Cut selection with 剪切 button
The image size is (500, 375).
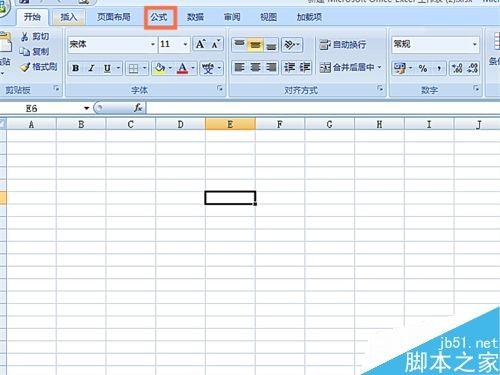click(x=35, y=36)
